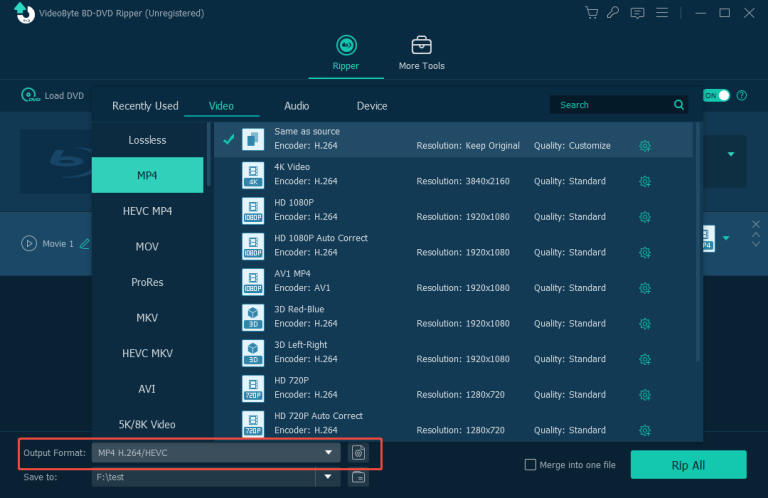This screenshot has height=498, width=768.
Task: Choose AV1 MP4 preset
Action: click(x=454, y=281)
